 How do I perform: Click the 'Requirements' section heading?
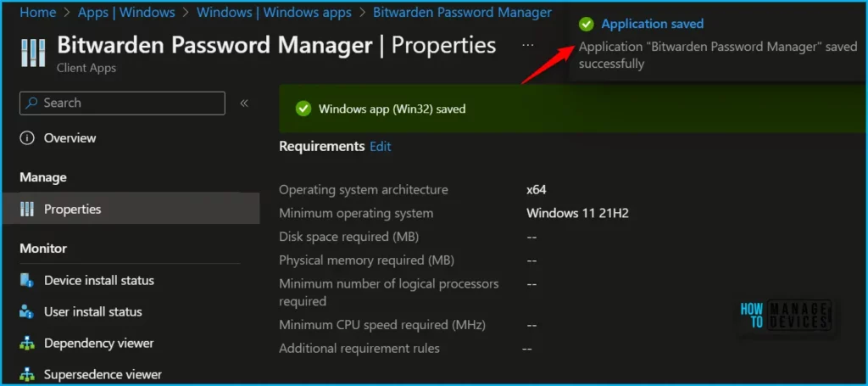321,147
